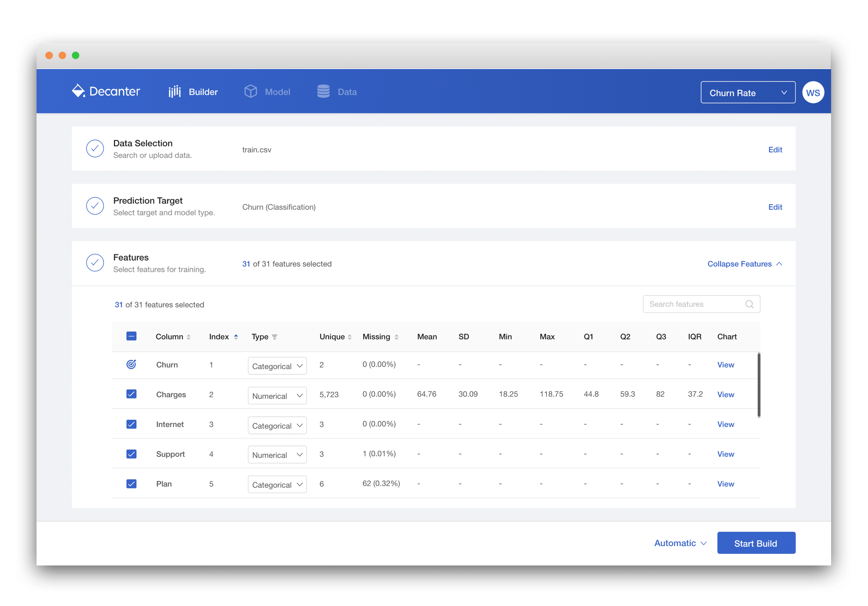Click the train.csv file name

tap(257, 150)
